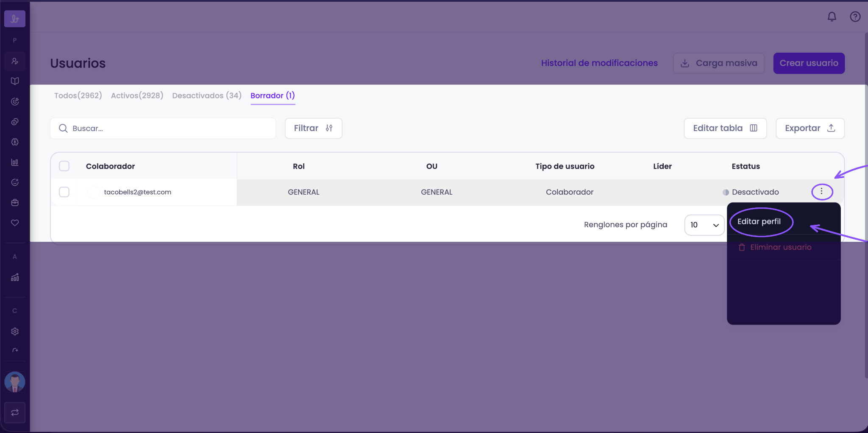Select the Borrador (1) tab

click(x=273, y=95)
